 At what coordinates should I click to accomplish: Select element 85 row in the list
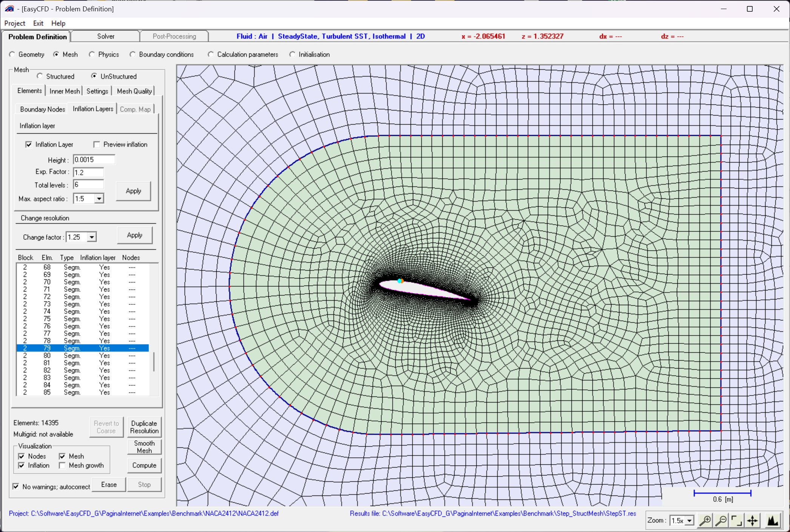82,392
